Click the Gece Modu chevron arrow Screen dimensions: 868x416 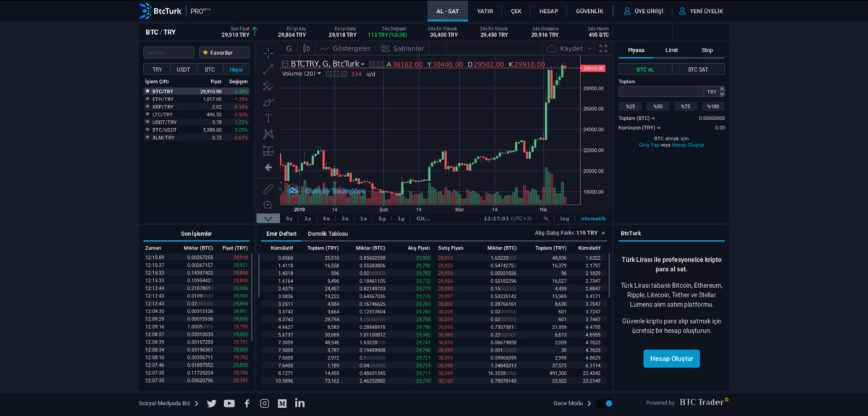pos(589,403)
